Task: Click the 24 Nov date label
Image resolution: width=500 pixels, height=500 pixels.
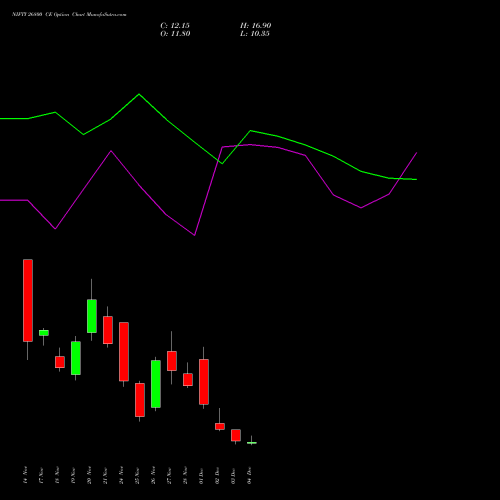Action: (121, 475)
